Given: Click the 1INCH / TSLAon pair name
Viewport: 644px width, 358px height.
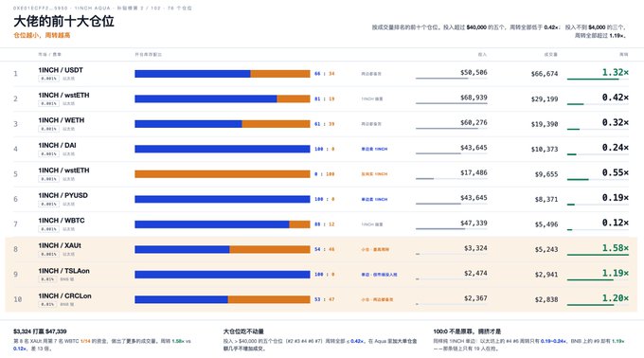Looking at the screenshot, I should click(x=63, y=271).
